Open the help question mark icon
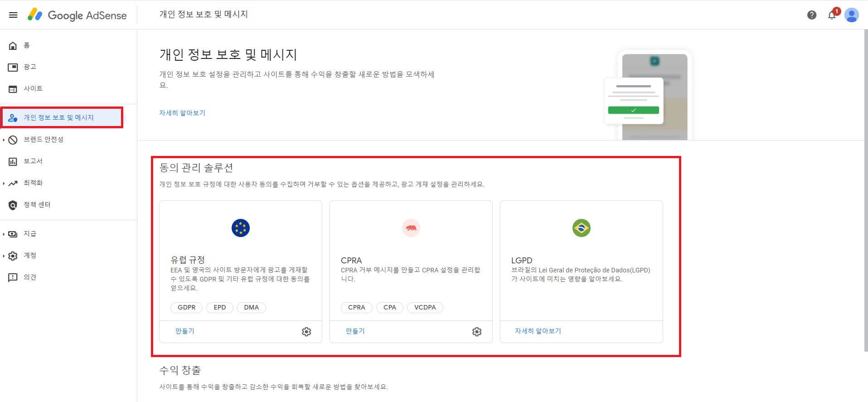The image size is (868, 402). coord(812,15)
